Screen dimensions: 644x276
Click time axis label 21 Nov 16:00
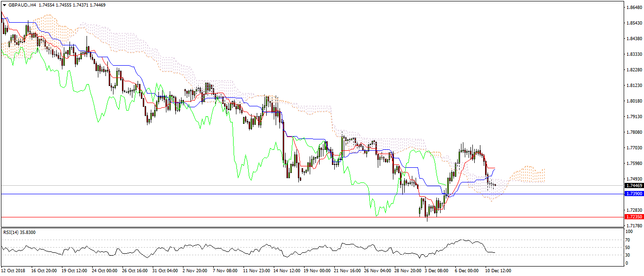point(347,271)
